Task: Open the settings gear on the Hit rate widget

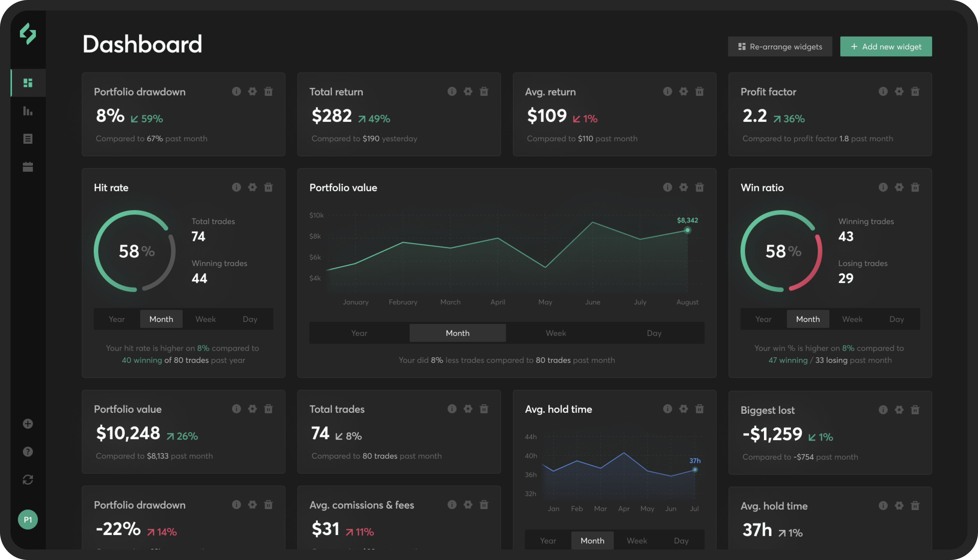Action: point(252,187)
